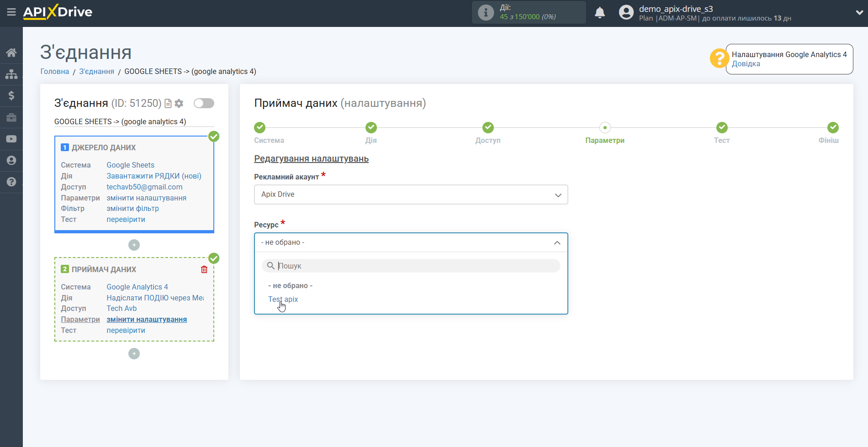Delete the data receiver with trash icon
This screenshot has height=447, width=868.
click(x=204, y=269)
